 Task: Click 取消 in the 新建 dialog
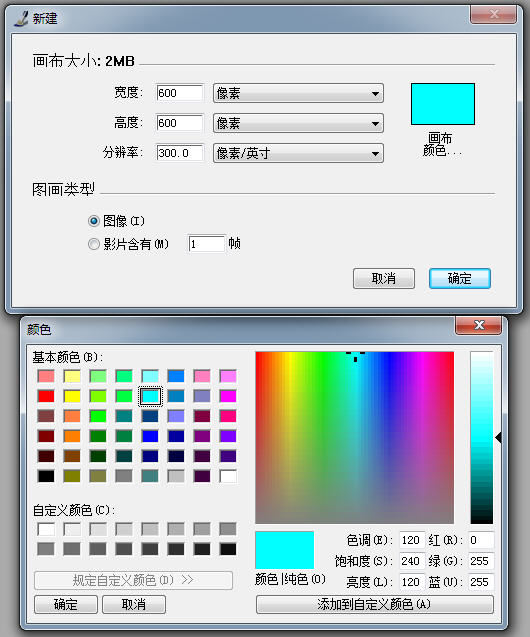[x=384, y=279]
